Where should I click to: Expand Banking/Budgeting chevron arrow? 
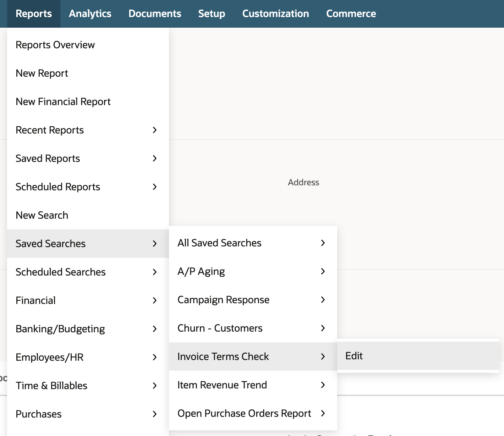[x=155, y=329]
